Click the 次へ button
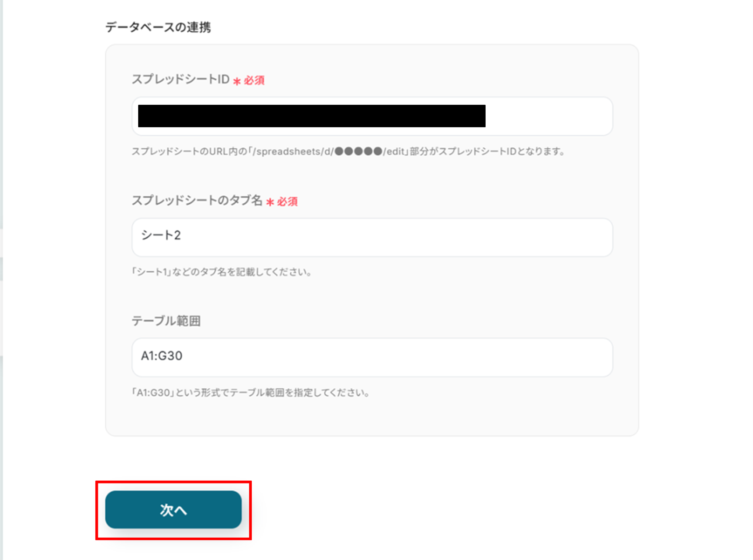This screenshot has height=560, width=753. 173,510
